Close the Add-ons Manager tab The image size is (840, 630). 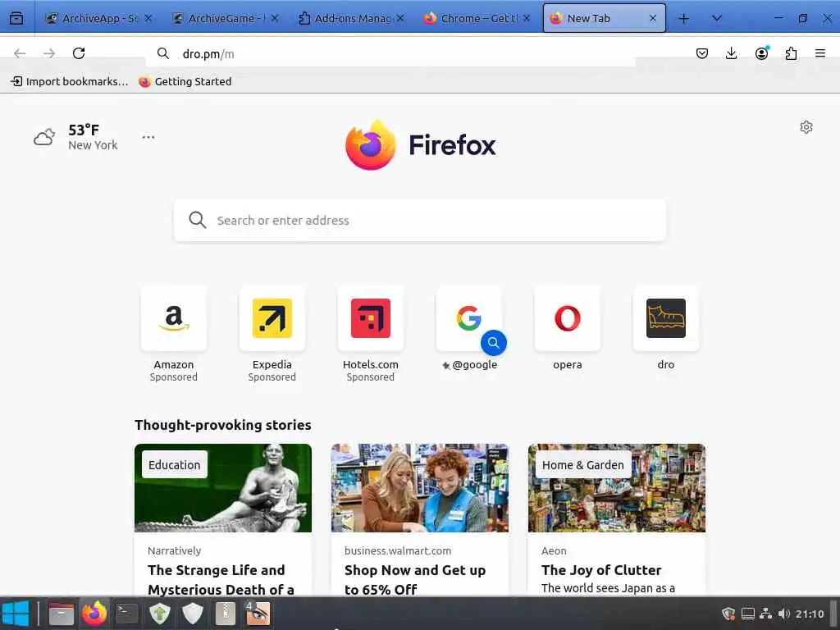click(x=400, y=18)
